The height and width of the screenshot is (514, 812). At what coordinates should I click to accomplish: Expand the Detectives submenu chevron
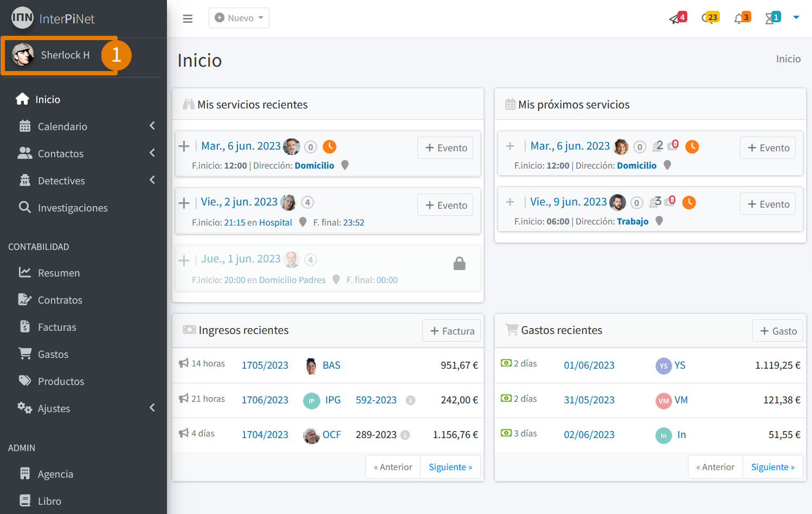pyautogui.click(x=152, y=180)
